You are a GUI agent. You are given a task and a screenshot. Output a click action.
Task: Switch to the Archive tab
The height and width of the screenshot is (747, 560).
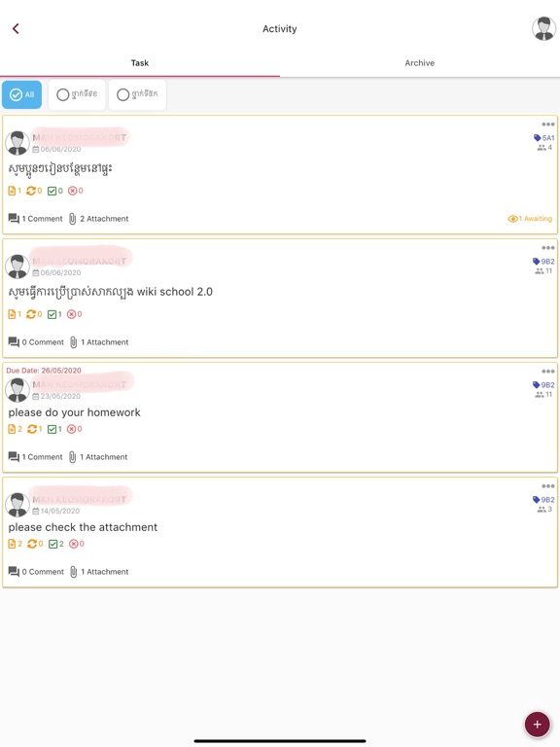(x=420, y=63)
